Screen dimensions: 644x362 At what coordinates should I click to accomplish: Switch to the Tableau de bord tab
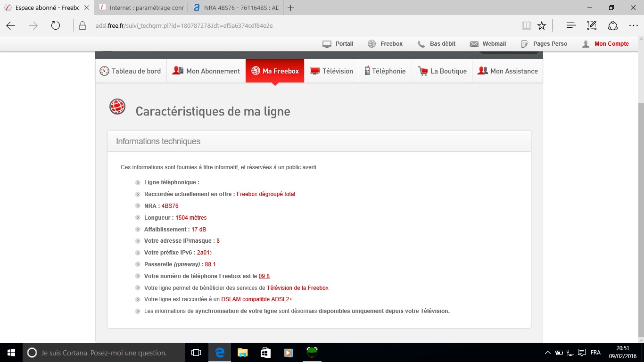(131, 71)
